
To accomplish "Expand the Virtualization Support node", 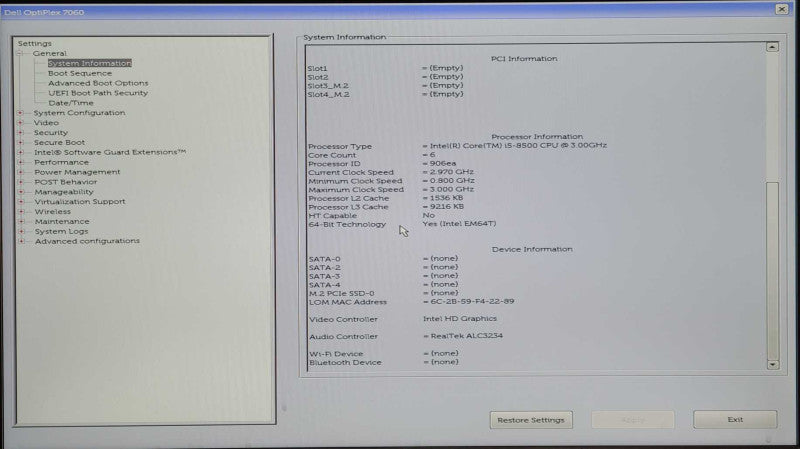I will (x=21, y=202).
